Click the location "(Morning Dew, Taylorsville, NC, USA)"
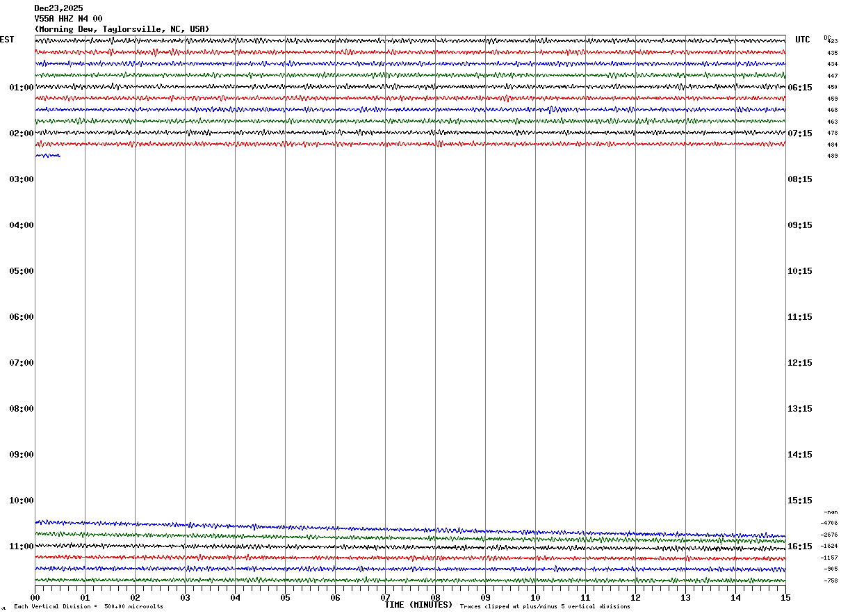The height and width of the screenshot is (616, 841). 122,29
